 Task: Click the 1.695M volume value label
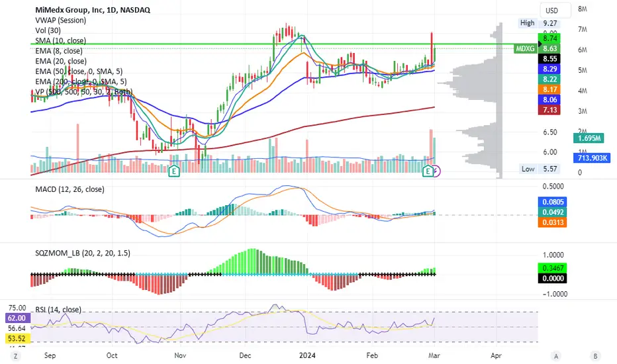[589, 138]
